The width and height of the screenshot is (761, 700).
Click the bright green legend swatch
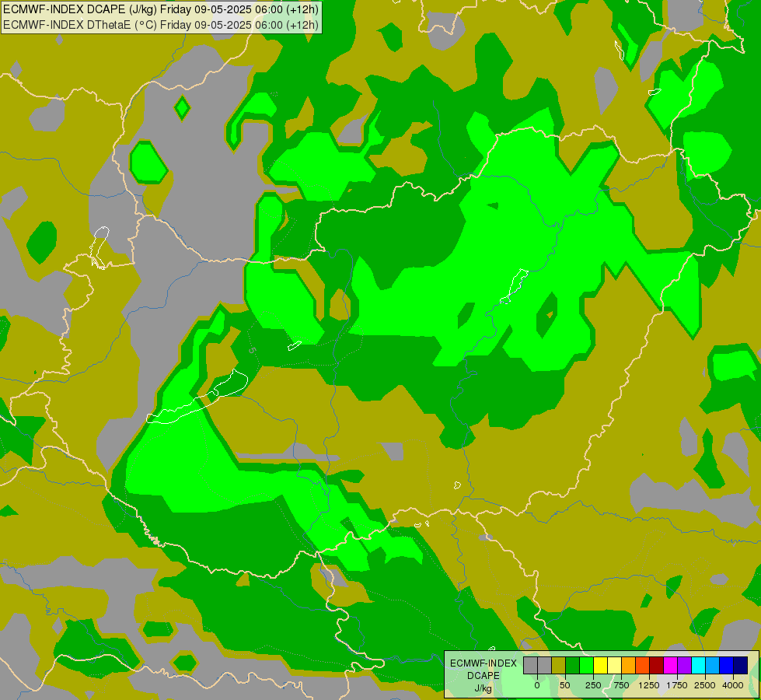tap(586, 666)
